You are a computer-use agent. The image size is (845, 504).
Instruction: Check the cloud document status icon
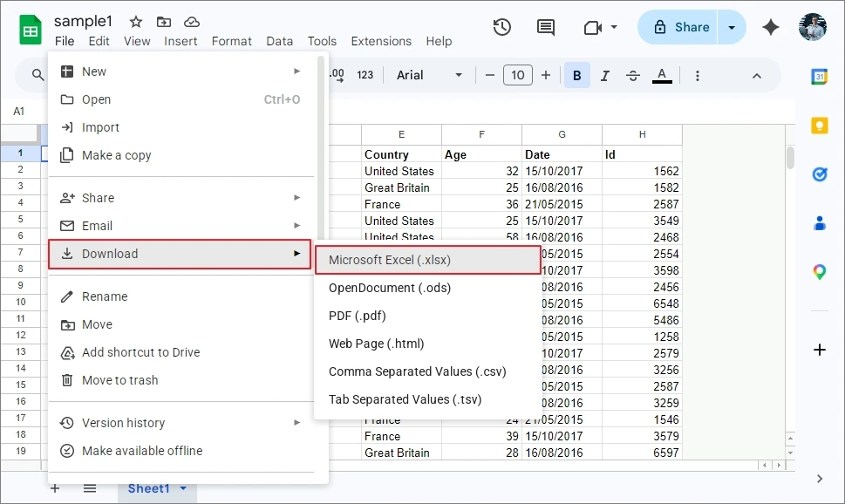[192, 22]
